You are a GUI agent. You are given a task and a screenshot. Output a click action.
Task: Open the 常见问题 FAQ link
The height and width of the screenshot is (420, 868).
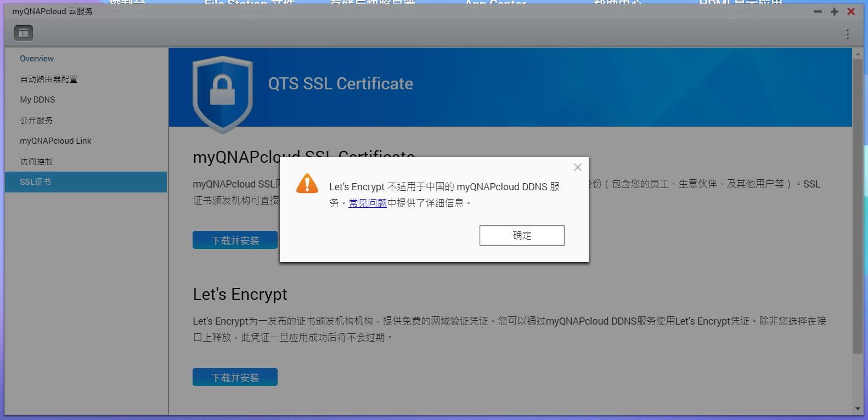(x=368, y=203)
